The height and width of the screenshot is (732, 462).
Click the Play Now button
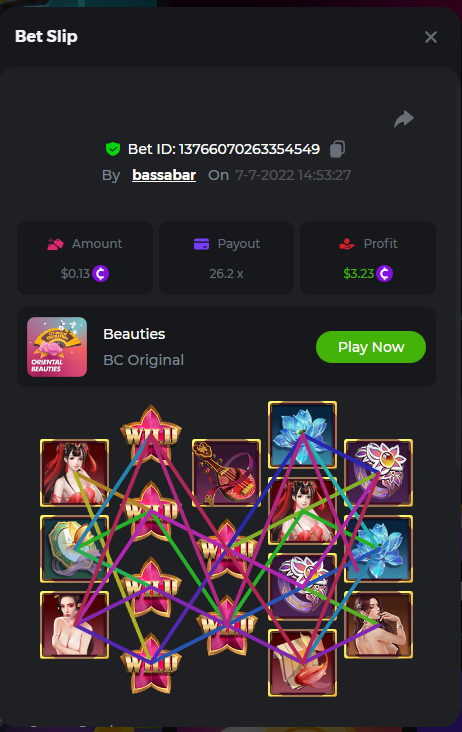click(371, 347)
